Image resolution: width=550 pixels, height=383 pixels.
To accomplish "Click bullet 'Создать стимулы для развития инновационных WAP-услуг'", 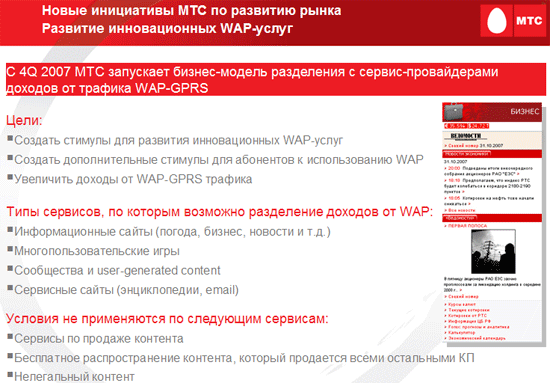I will [178, 140].
